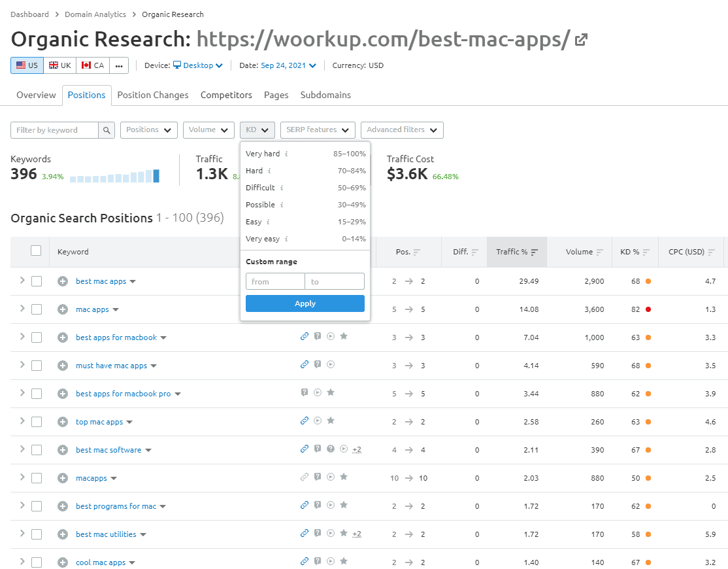Switch to the Position Changes tab
Viewport: 728px width, 569px height.
153,95
